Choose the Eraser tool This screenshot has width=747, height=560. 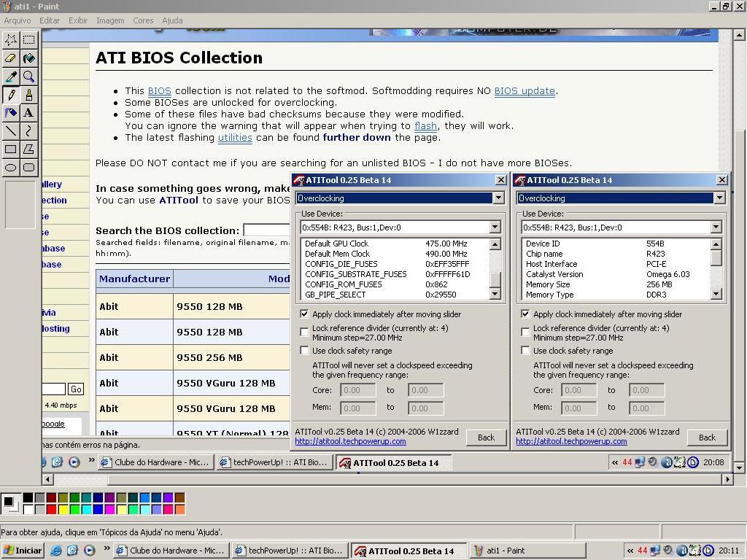[10, 58]
